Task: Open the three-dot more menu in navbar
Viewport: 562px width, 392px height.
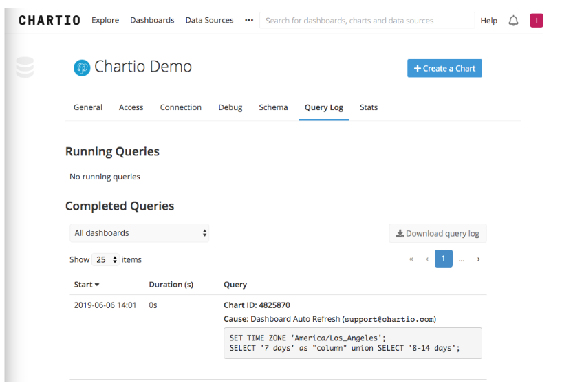Action: [249, 20]
